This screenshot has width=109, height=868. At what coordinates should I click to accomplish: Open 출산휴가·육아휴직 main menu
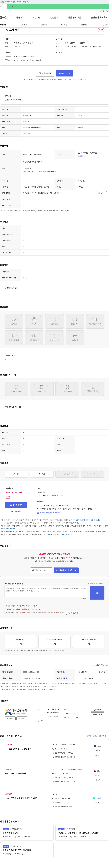pyautogui.click(x=99, y=18)
